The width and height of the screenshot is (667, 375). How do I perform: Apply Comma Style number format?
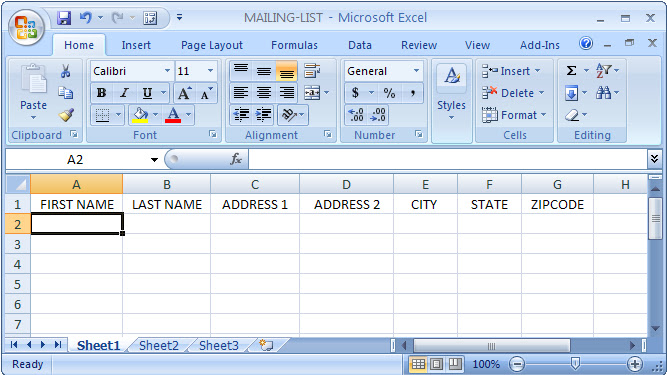click(x=412, y=93)
